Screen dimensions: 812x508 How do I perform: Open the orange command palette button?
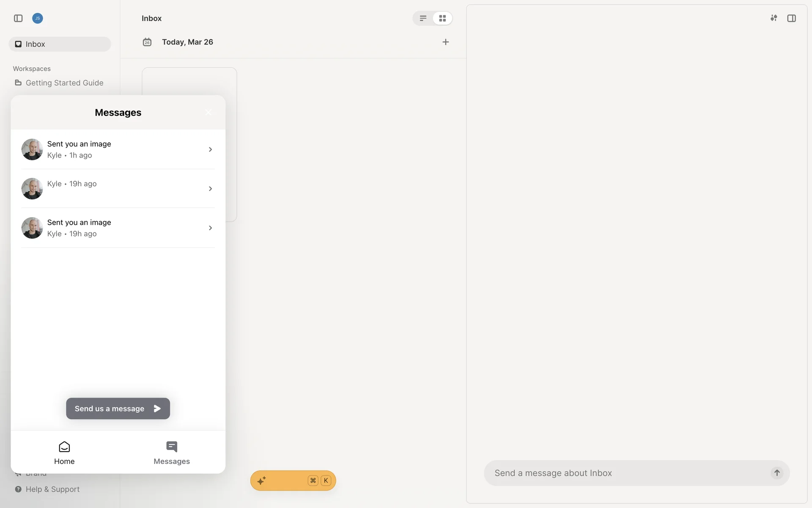pos(293,480)
